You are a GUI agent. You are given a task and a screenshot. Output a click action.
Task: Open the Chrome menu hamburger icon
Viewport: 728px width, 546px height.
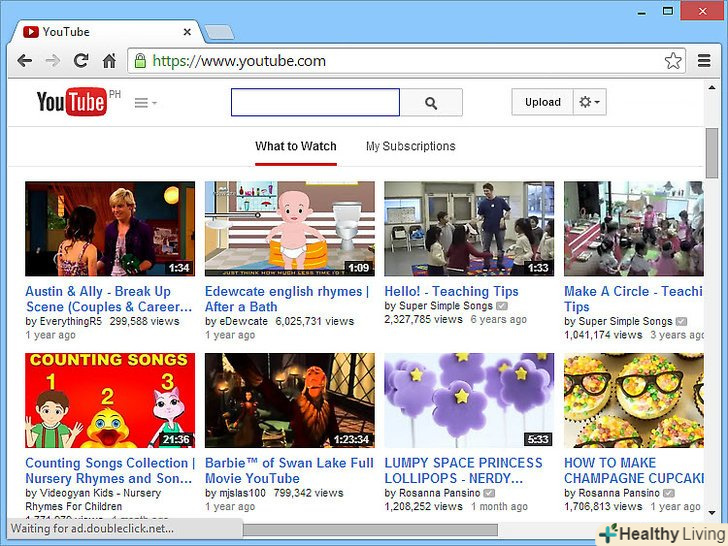coord(704,61)
